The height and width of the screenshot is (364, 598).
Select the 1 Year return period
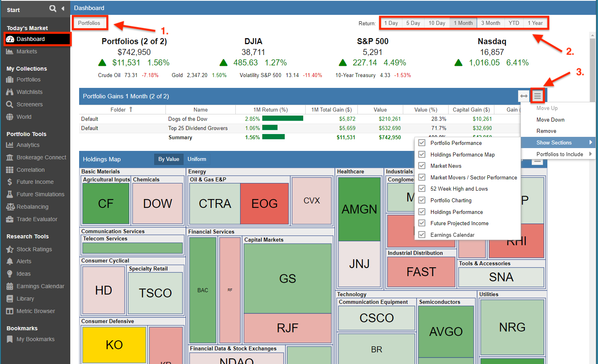(535, 23)
